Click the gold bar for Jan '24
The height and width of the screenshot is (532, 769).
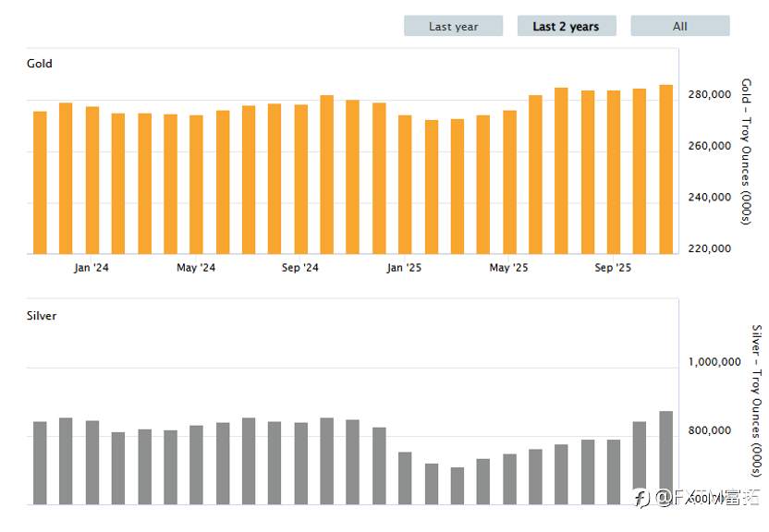tap(92, 180)
